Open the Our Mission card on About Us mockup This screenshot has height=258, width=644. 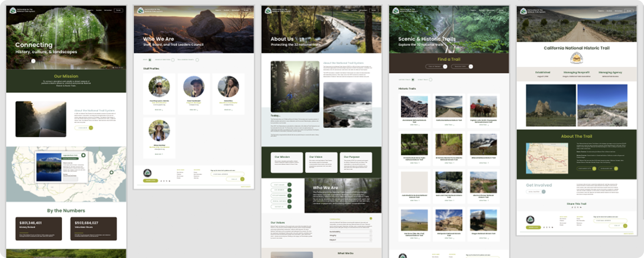coord(287,162)
